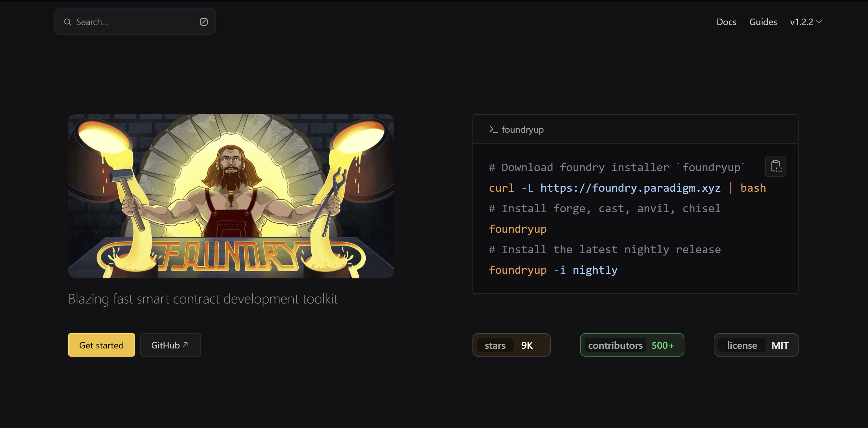Click the standalone 'foundryup' command line
868x428 pixels.
click(x=517, y=229)
